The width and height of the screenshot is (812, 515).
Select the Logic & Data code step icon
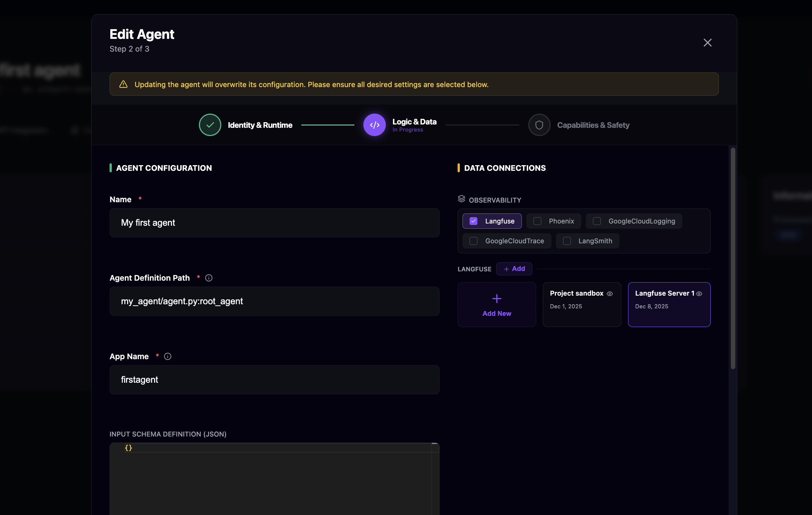point(374,125)
